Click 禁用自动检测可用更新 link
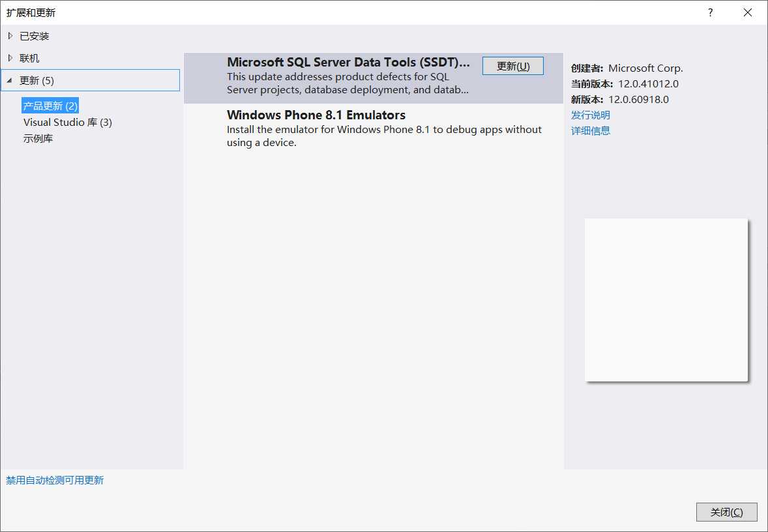The image size is (768, 532). click(55, 480)
